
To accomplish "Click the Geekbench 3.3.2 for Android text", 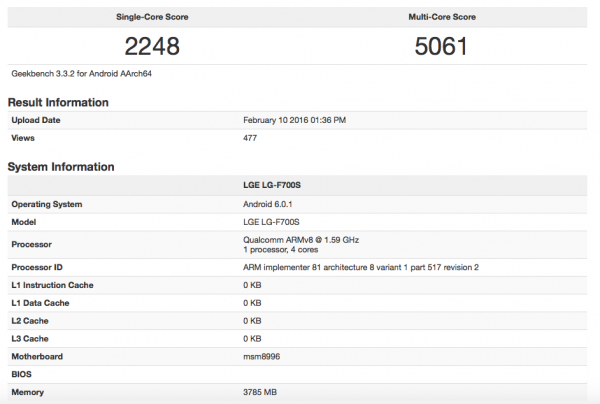I will (81, 73).
